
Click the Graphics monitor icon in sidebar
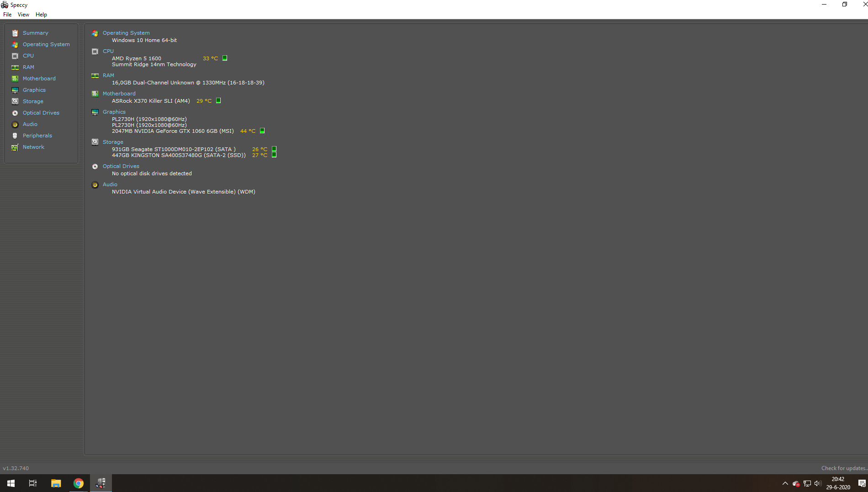15,90
